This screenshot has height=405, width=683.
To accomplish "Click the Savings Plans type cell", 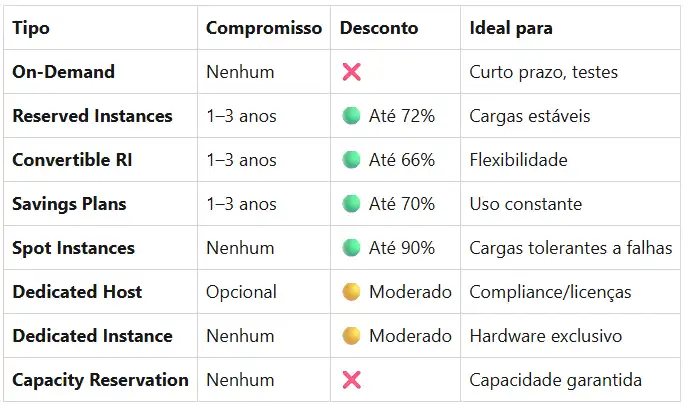I will pos(69,204).
